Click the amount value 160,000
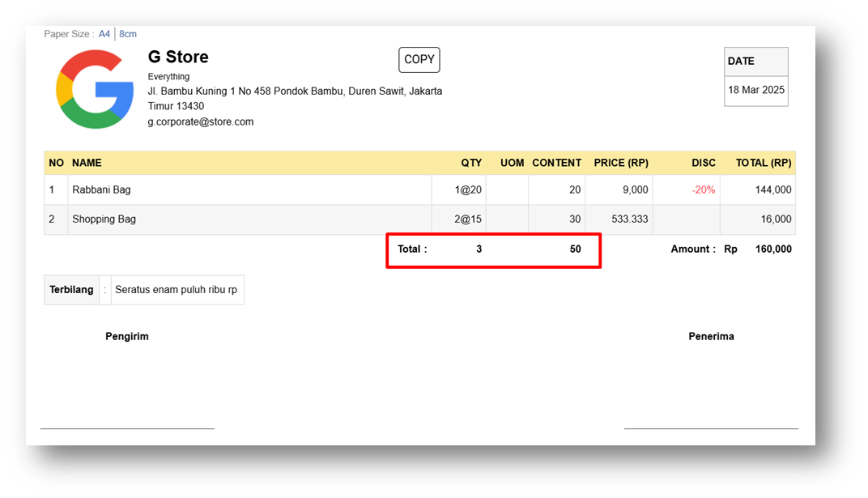 click(773, 249)
